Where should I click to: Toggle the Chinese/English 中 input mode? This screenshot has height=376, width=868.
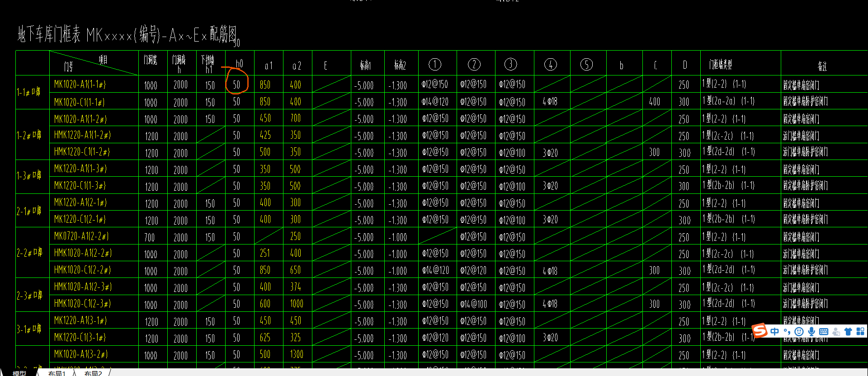click(x=775, y=331)
